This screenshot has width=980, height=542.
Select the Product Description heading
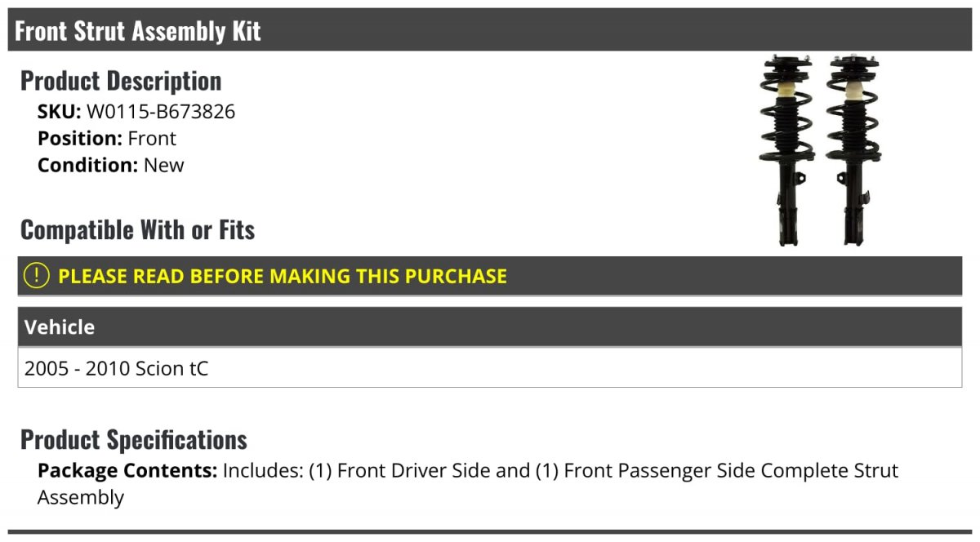click(x=121, y=81)
